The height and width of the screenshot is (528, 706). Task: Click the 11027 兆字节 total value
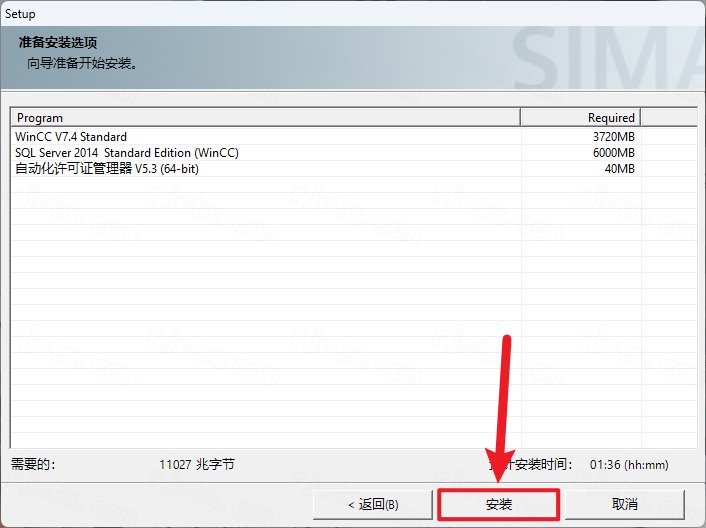(x=197, y=464)
